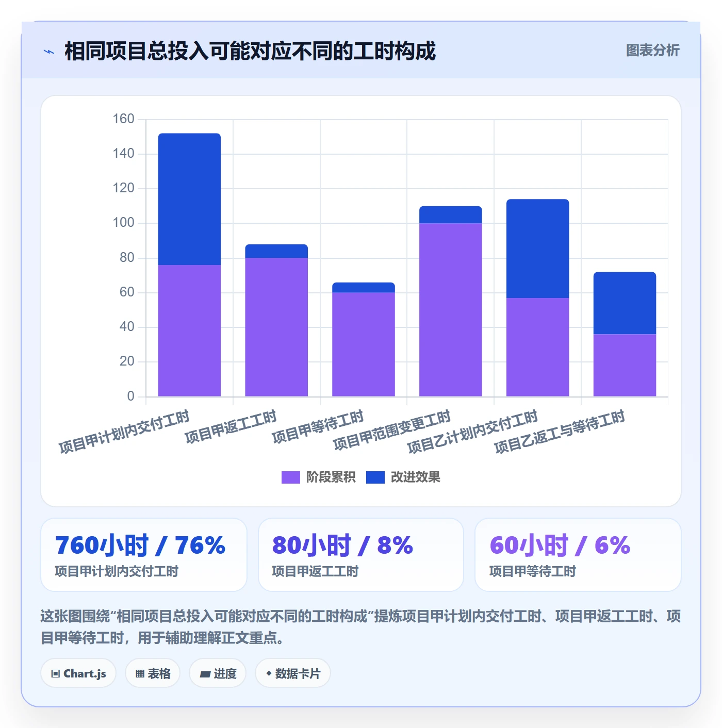The width and height of the screenshot is (722, 728).
Task: Select the blue segment of the 项目甲计划内交付工时 bar
Action: click(x=189, y=199)
